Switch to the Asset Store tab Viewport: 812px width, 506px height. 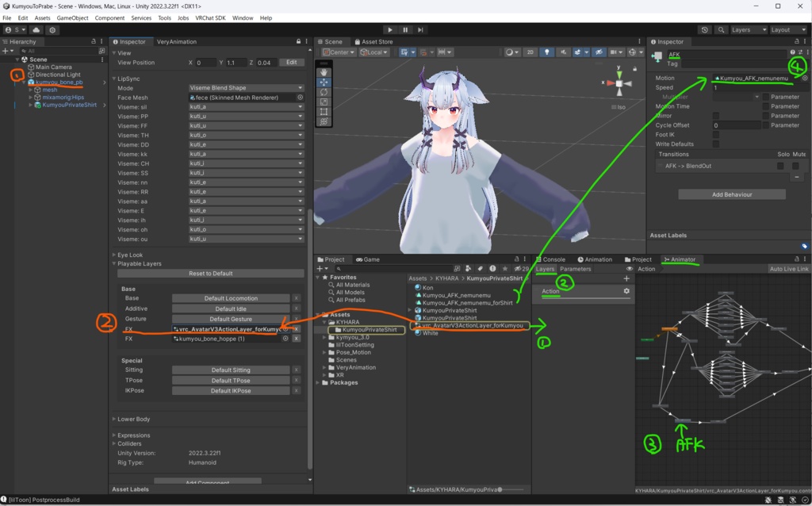[373, 41]
